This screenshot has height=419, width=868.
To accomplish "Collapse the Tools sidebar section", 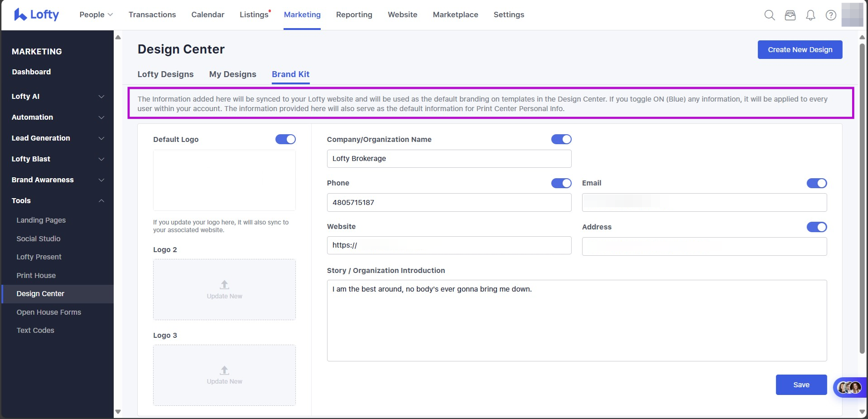I will 58,200.
